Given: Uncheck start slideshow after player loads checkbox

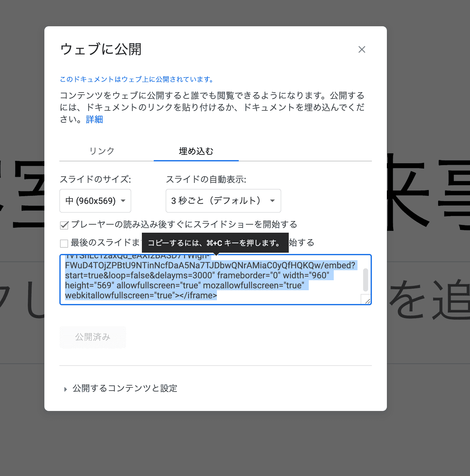Looking at the screenshot, I should [64, 225].
